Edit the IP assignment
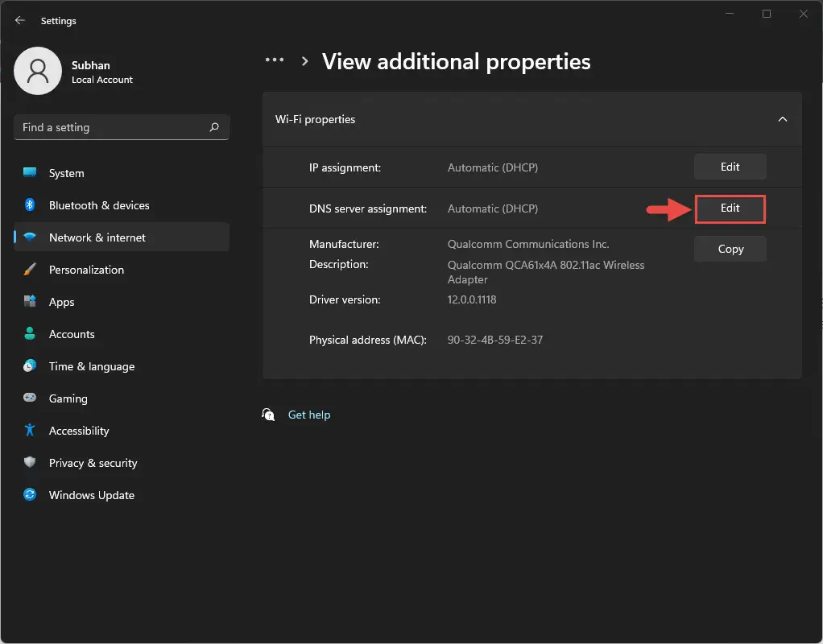 (730, 167)
